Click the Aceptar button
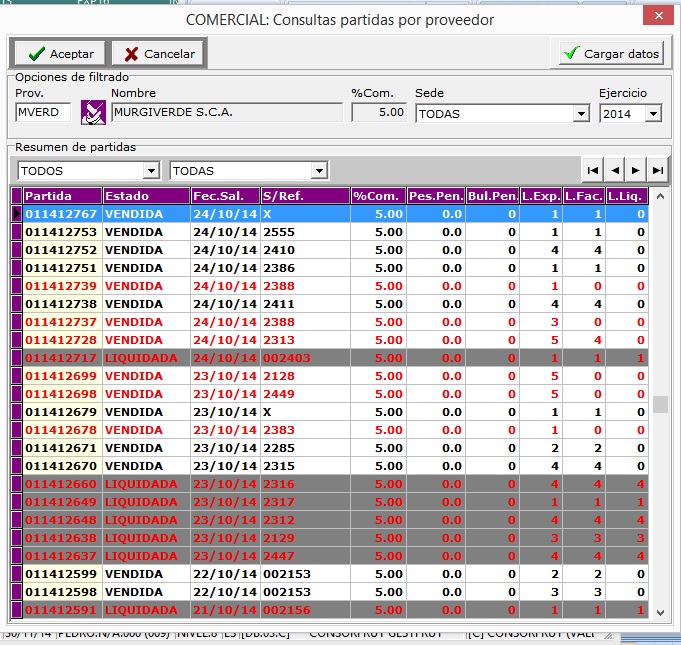This screenshot has height=645, width=681. 60,54
